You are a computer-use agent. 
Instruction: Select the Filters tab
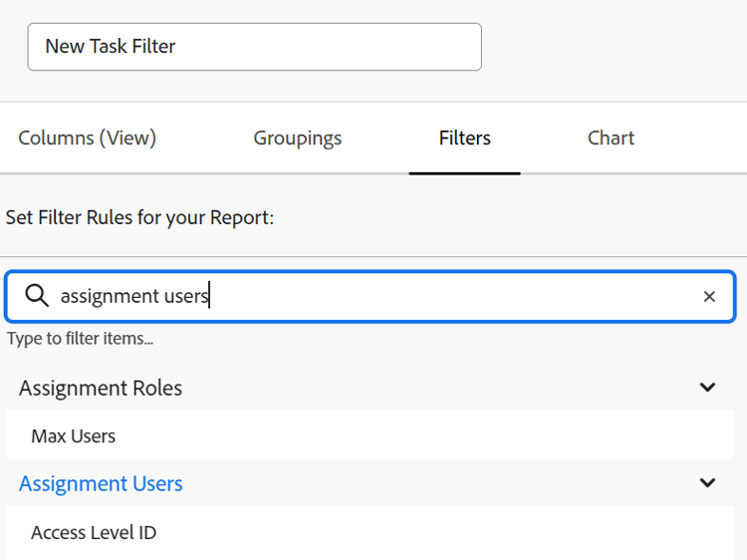(x=464, y=139)
